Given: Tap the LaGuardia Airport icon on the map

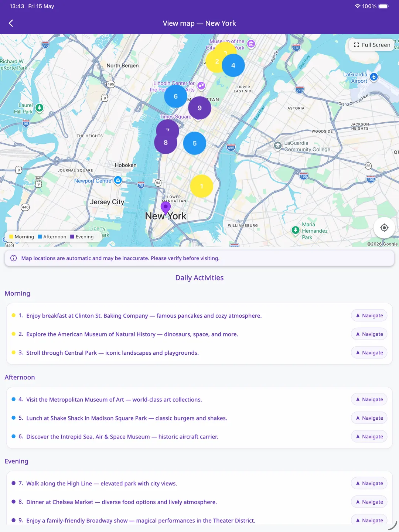Looking at the screenshot, I should pos(374,77).
